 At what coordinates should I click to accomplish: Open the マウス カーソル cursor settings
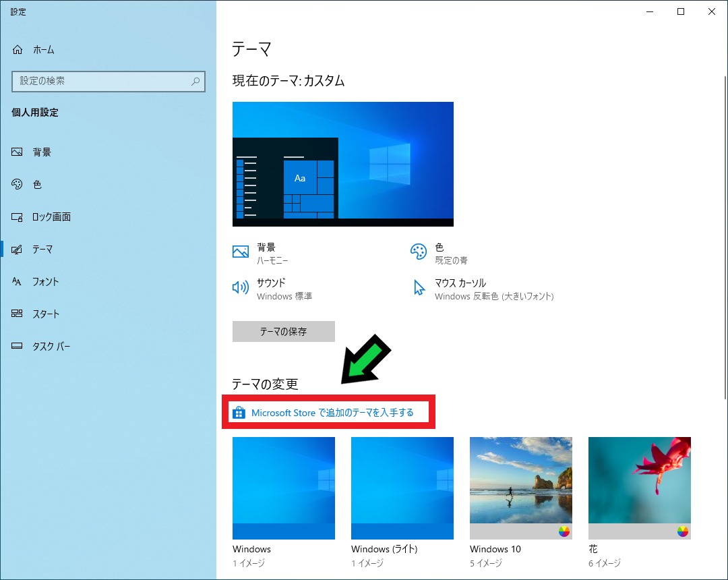pos(419,287)
